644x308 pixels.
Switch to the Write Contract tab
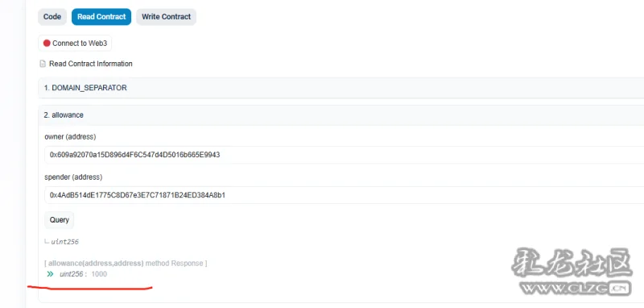[167, 17]
